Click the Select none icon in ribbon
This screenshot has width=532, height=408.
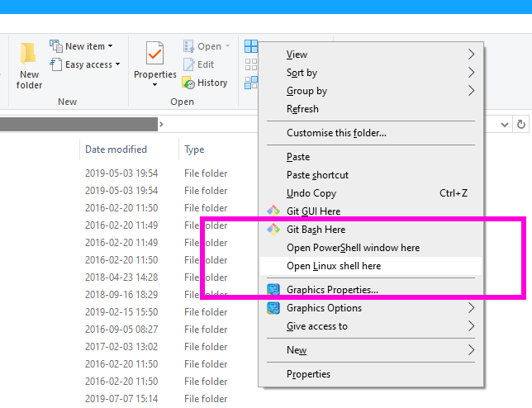pos(251,64)
